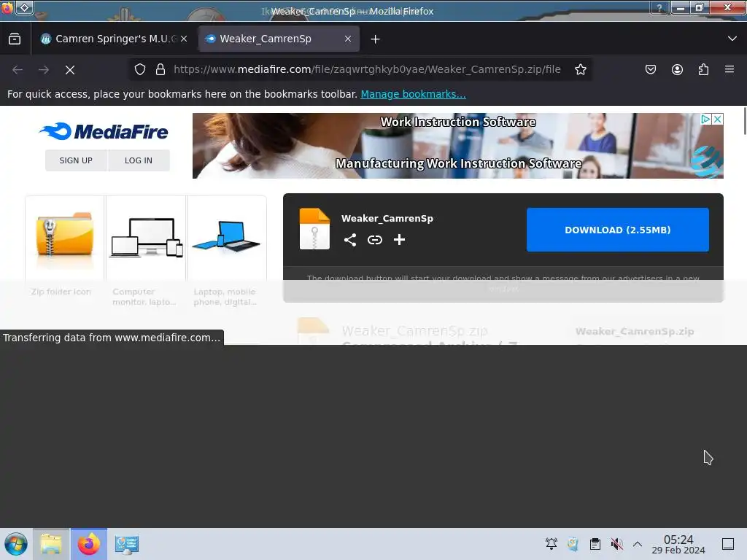Click the mediafire URL address field
The width and height of the screenshot is (747, 560).
(367, 69)
